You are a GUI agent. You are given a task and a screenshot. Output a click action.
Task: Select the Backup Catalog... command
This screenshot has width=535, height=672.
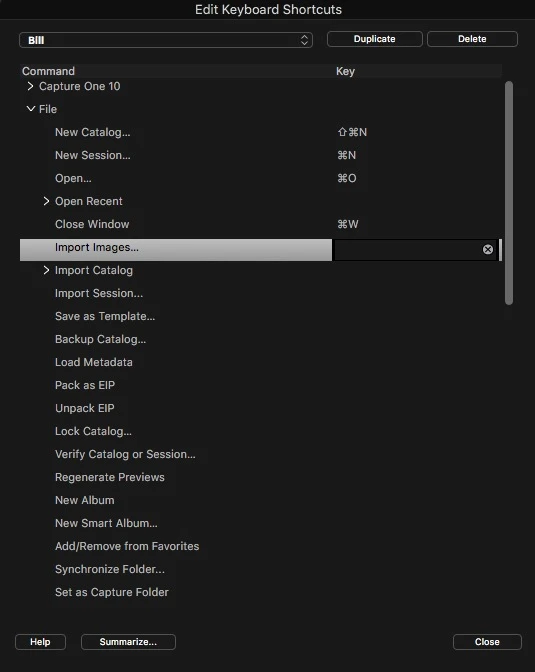(x=100, y=339)
